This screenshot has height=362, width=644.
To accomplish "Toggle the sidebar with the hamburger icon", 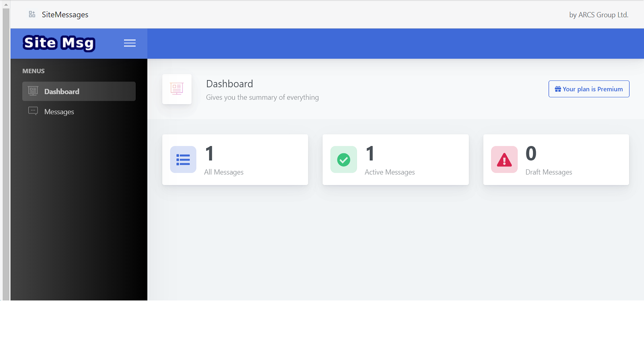I will pyautogui.click(x=130, y=43).
